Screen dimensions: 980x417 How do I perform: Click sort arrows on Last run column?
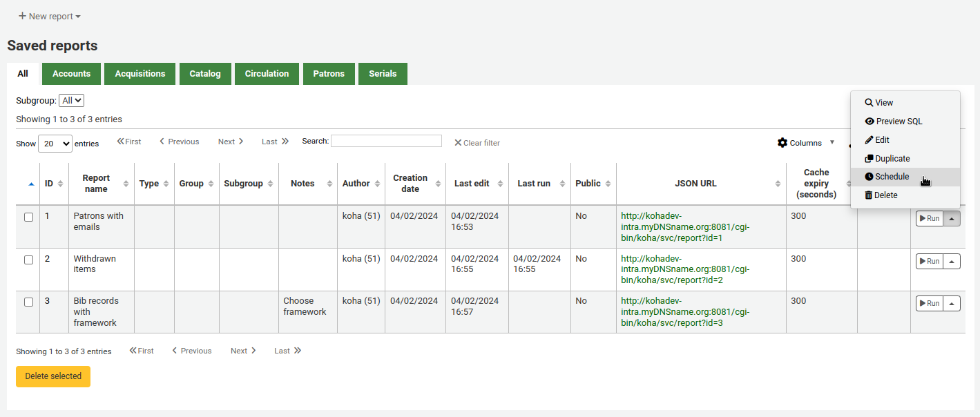click(562, 184)
